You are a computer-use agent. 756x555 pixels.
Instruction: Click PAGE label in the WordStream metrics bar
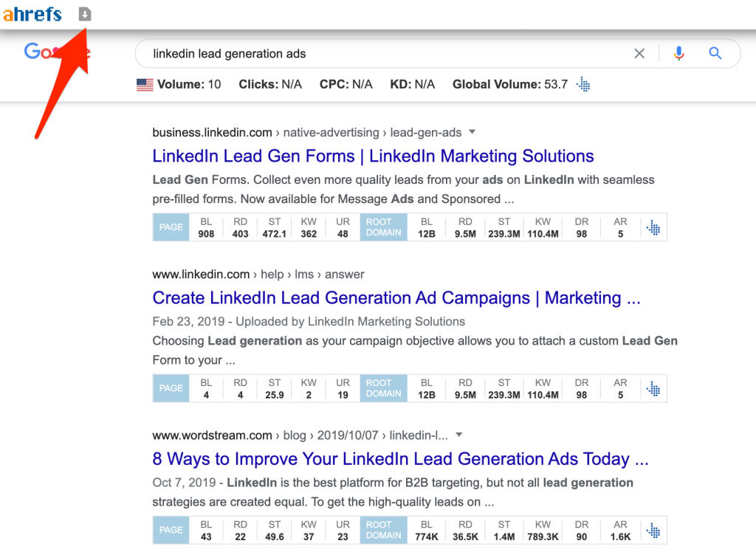171,530
